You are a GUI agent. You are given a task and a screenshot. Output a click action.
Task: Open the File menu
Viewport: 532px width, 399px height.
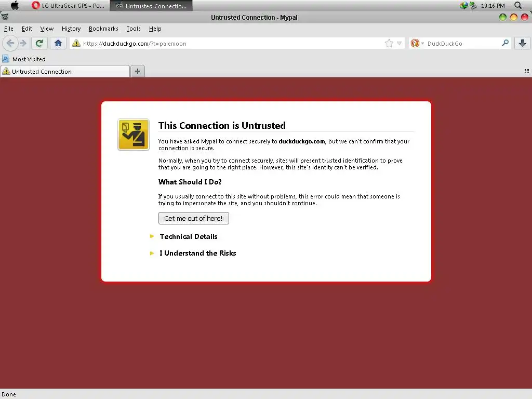coord(8,29)
